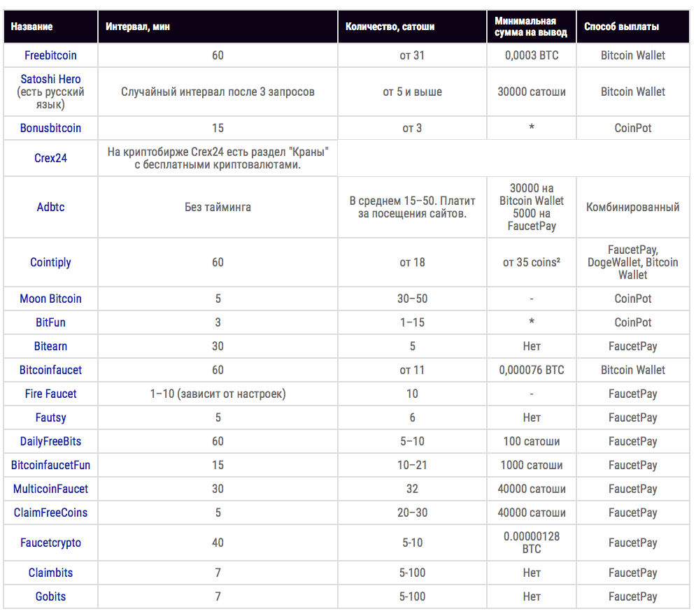Visit the Crex24 exchange link
The height and width of the screenshot is (616, 696).
(50, 158)
